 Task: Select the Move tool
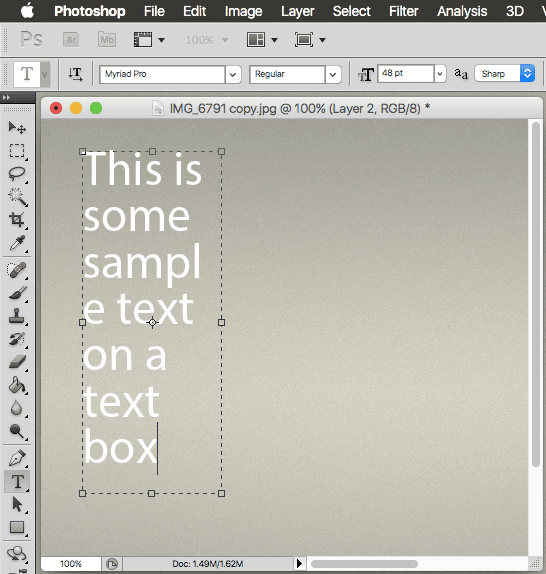tap(17, 128)
